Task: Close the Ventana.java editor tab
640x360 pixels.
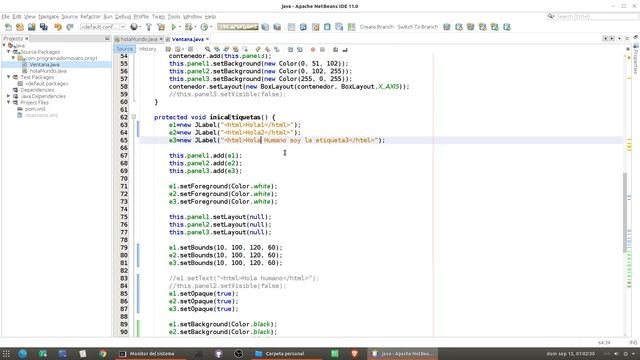Action: click(x=207, y=39)
